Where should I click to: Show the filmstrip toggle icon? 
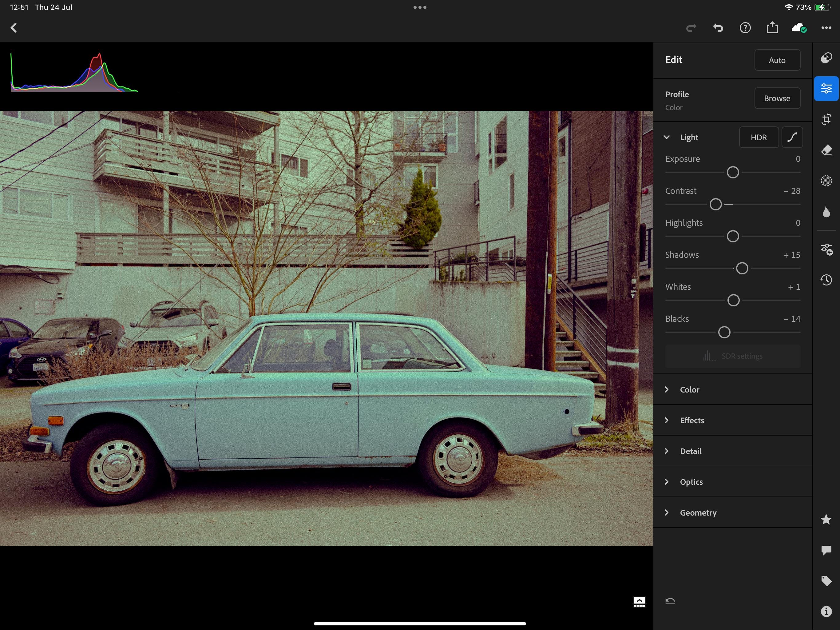(x=640, y=602)
